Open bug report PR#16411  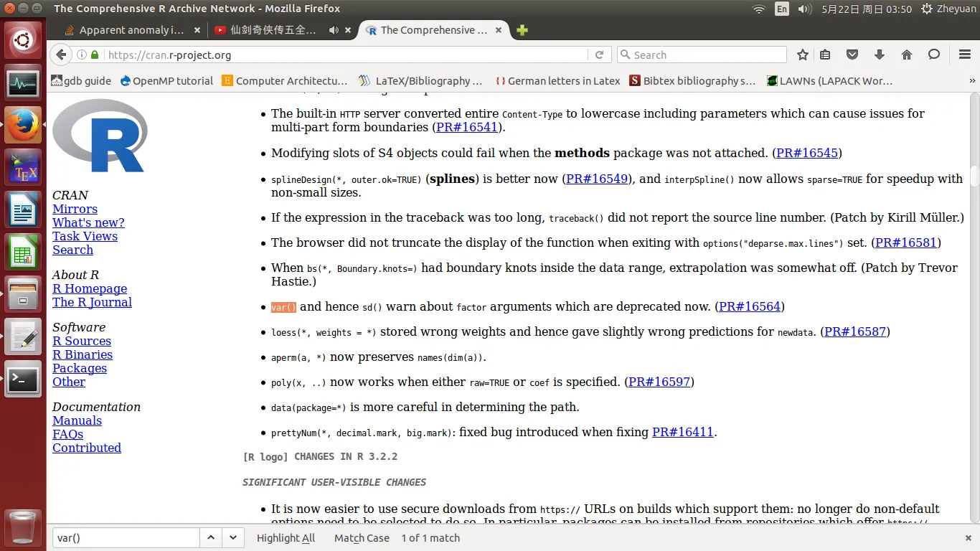tap(683, 432)
